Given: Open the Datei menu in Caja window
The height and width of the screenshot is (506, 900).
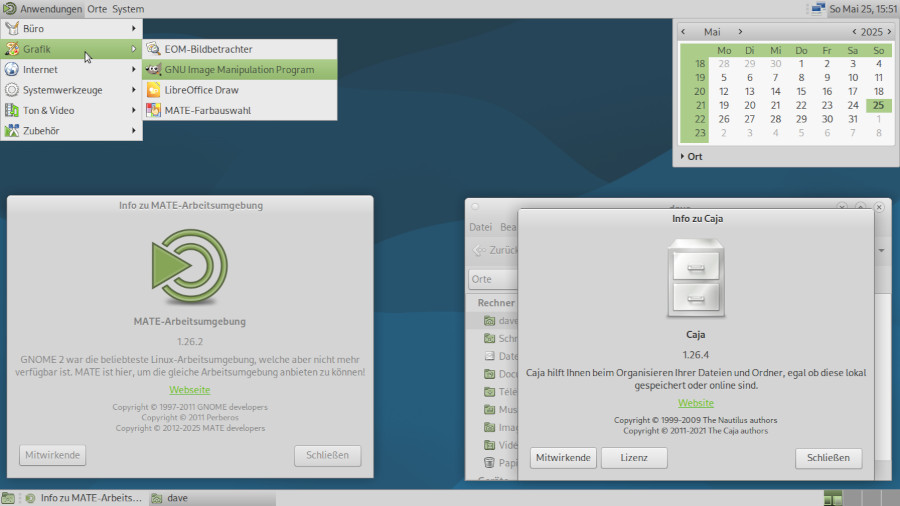Looking at the screenshot, I should pos(480,227).
